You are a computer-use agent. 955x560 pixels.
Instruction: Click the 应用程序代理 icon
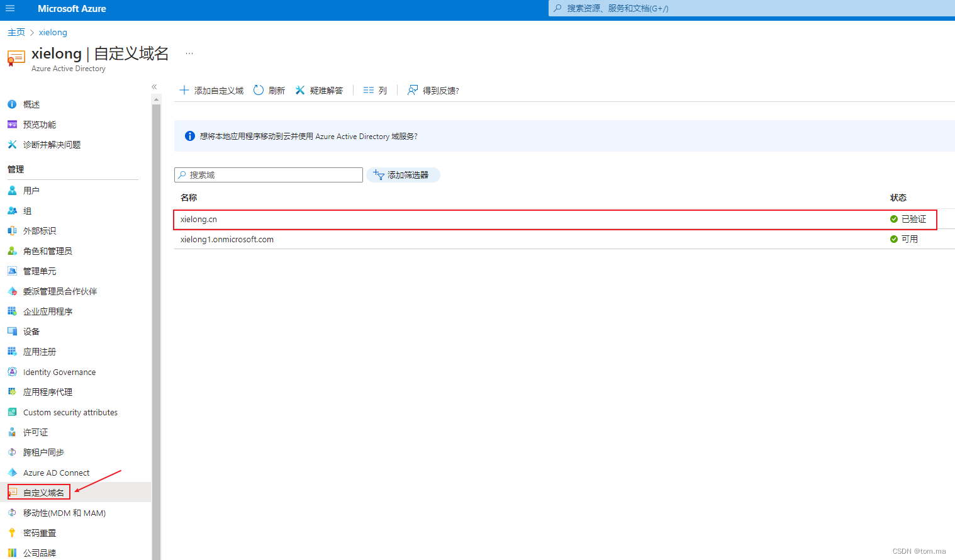[12, 392]
